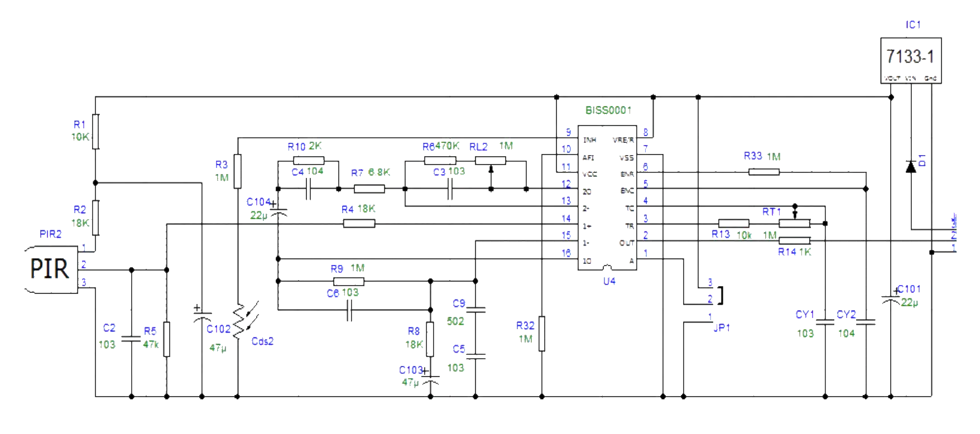Select the C102 47µ electrolytic capacitor symbol

point(201,315)
